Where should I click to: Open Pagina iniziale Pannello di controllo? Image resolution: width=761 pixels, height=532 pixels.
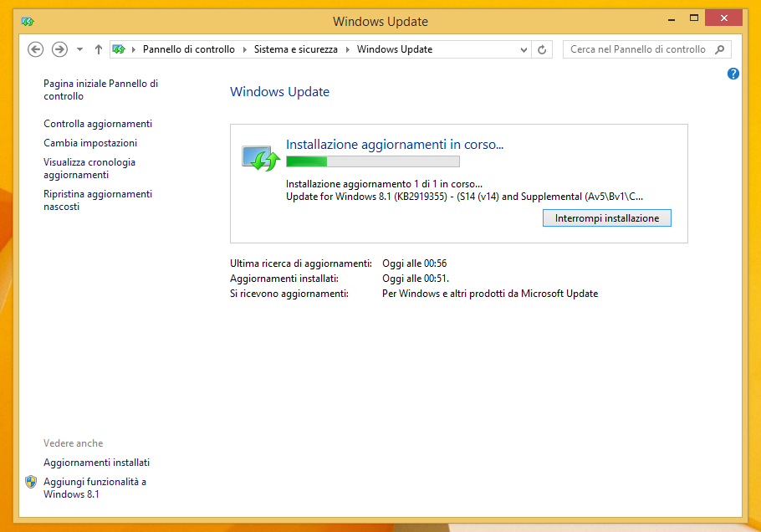[101, 90]
